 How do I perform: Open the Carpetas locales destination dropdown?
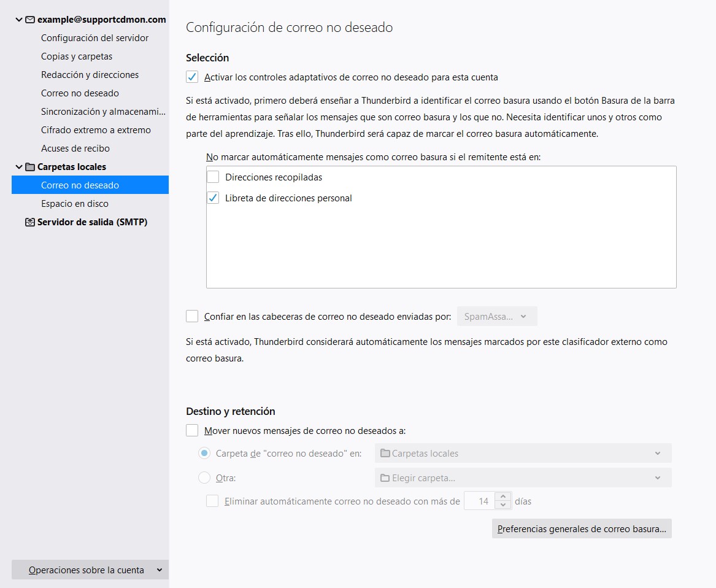[x=523, y=454]
